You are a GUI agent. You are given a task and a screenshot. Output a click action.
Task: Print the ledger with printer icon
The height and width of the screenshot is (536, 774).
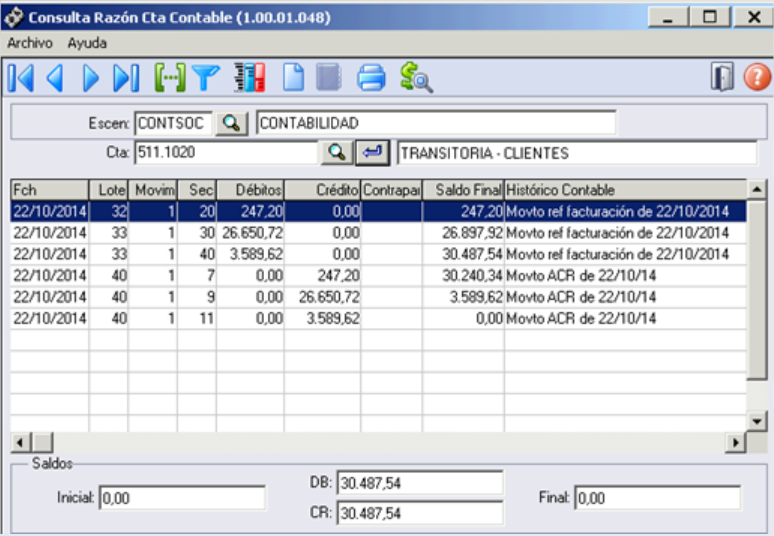[x=371, y=77]
